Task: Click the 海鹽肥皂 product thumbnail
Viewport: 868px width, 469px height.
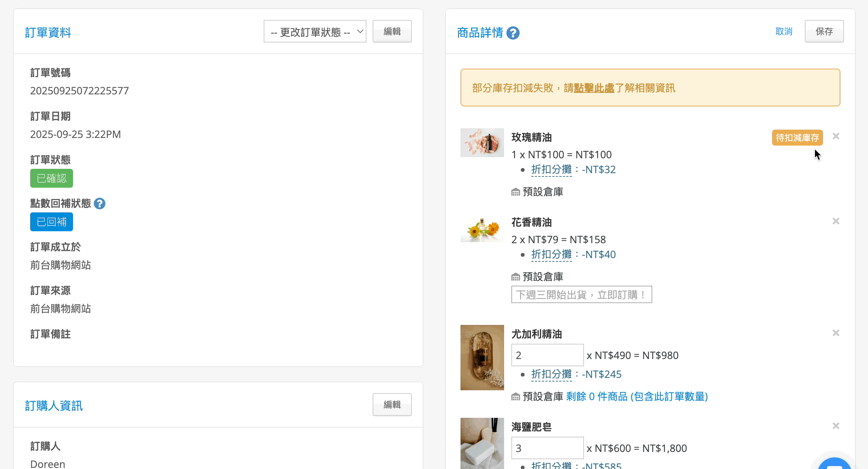Action: point(482,443)
